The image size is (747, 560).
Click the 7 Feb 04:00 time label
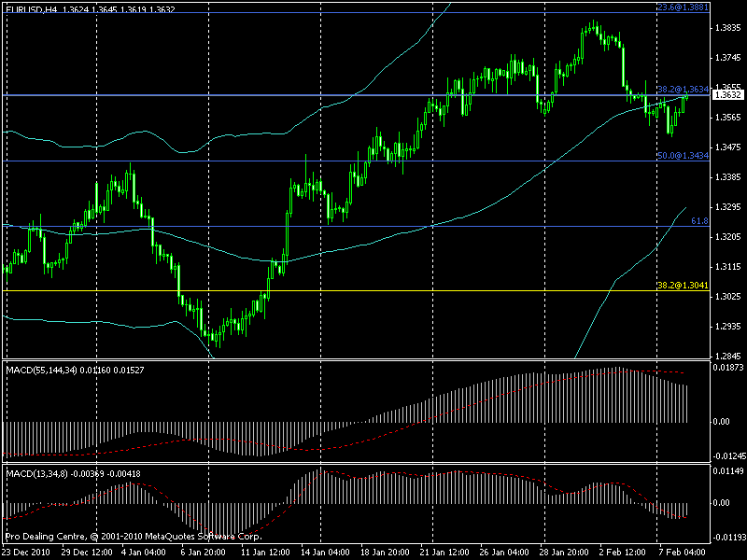(x=682, y=553)
